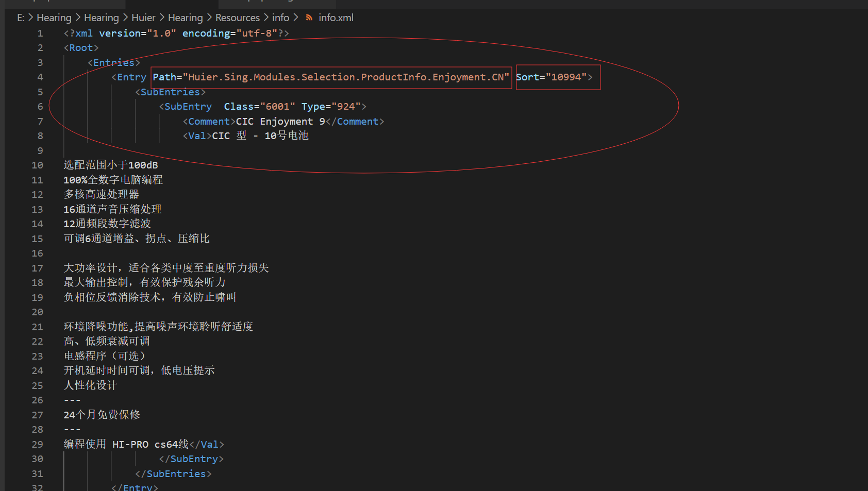868x491 pixels.
Task: Click the line "多核高速处理器"
Action: coord(102,194)
